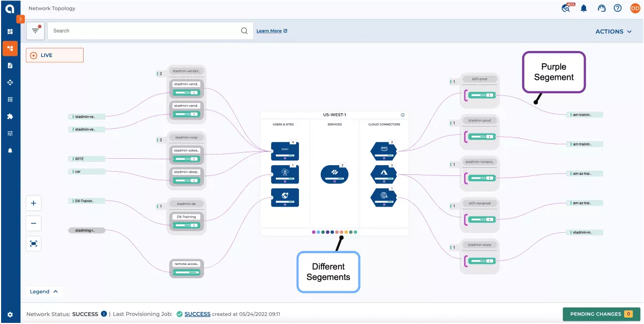Select the US-WEST-1 region header
The width and height of the screenshot is (644, 324).
pyautogui.click(x=334, y=114)
